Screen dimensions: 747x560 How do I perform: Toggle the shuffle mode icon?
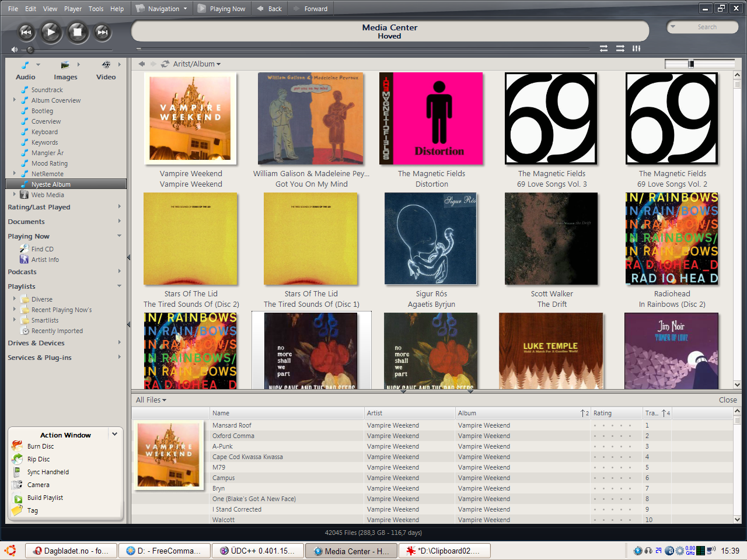tap(620, 48)
